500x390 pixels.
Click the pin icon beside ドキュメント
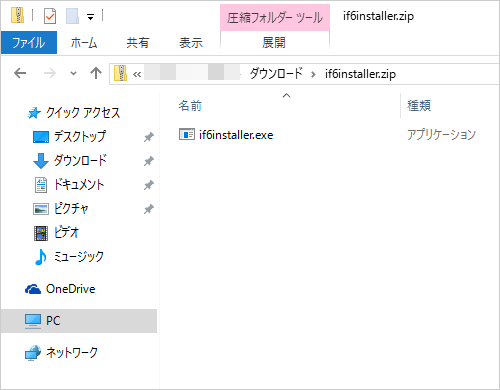[149, 185]
